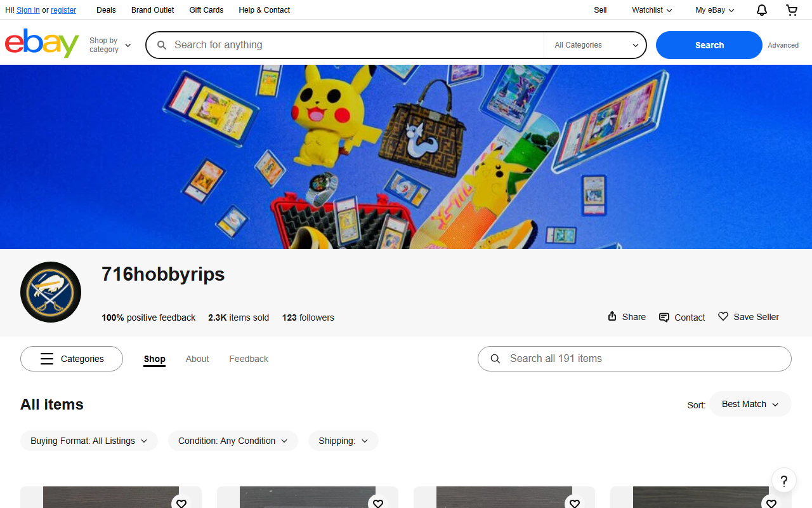This screenshot has height=508, width=812.
Task: Open the fourth listing thumbnail
Action: click(701, 497)
